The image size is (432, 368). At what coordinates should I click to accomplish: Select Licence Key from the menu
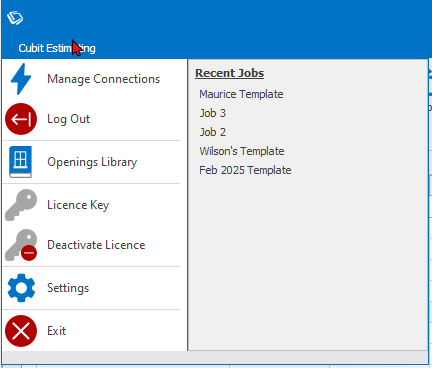91,205
